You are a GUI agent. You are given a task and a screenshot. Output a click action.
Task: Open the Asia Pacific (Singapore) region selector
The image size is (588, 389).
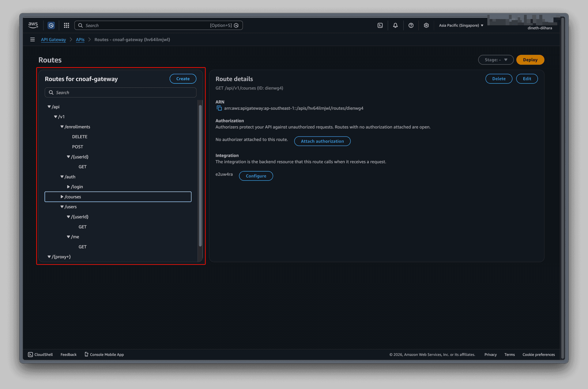click(461, 25)
